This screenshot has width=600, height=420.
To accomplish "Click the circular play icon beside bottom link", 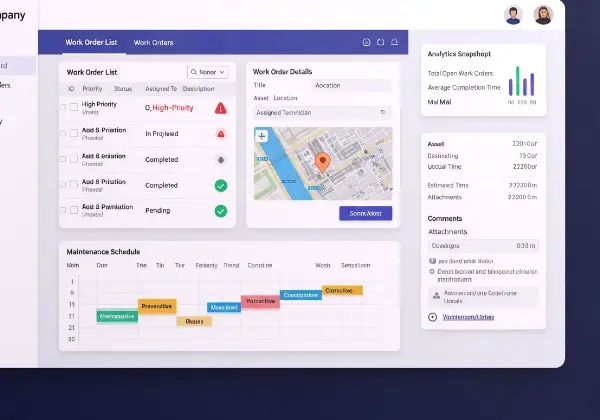I will 432,317.
